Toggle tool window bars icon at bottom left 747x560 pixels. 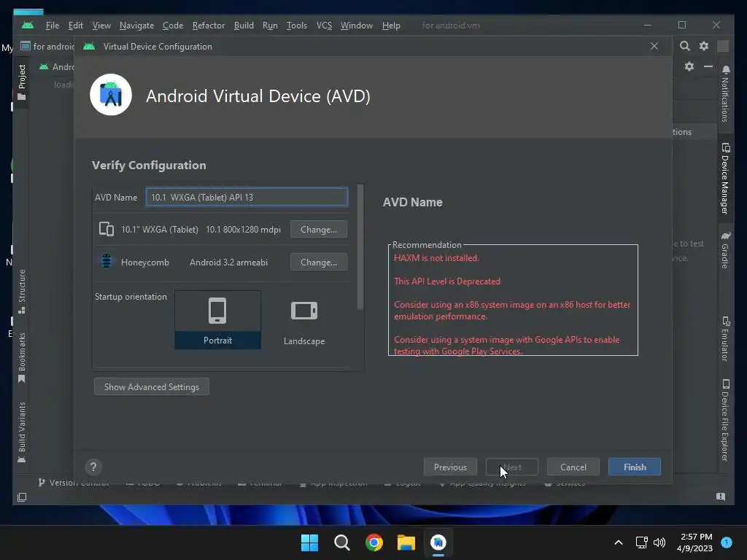(x=22, y=497)
